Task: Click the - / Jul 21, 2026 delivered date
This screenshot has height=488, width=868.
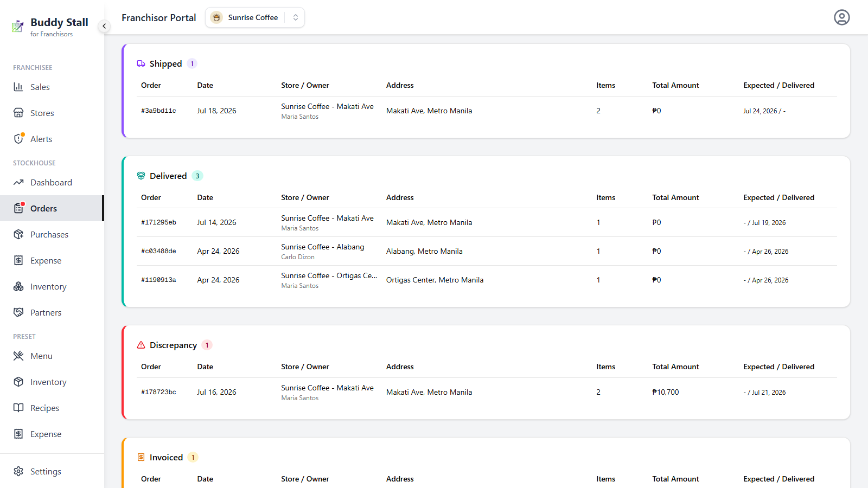Action: (764, 392)
